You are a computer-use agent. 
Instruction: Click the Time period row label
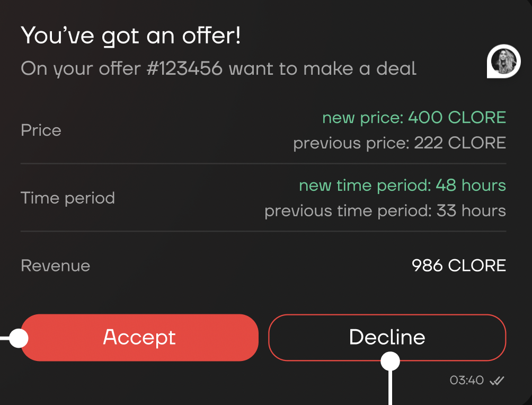coord(68,198)
